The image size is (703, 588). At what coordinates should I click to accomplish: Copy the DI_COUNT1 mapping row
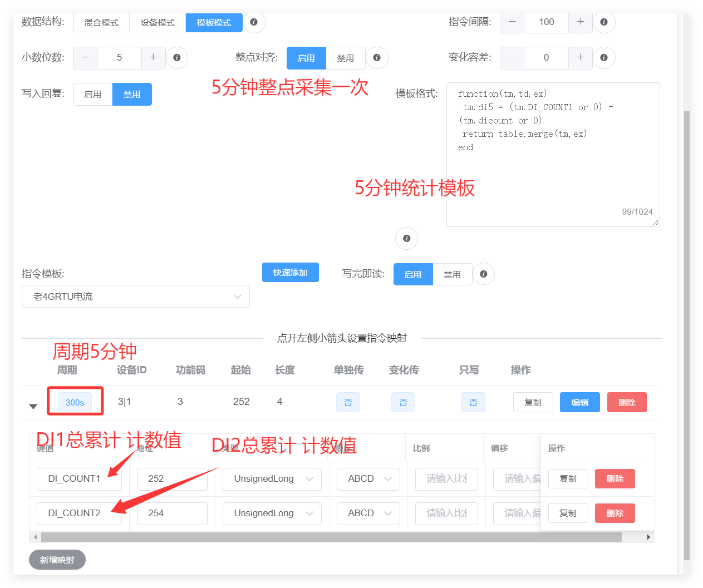click(568, 479)
